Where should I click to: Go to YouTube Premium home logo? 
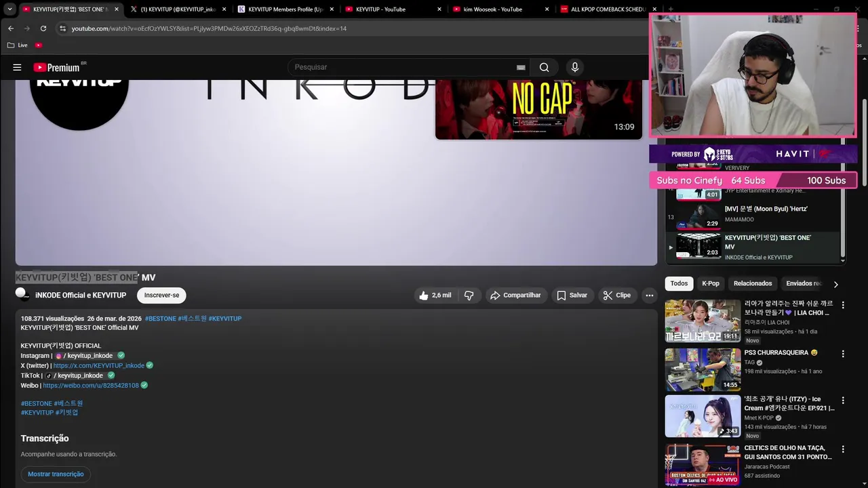point(57,67)
